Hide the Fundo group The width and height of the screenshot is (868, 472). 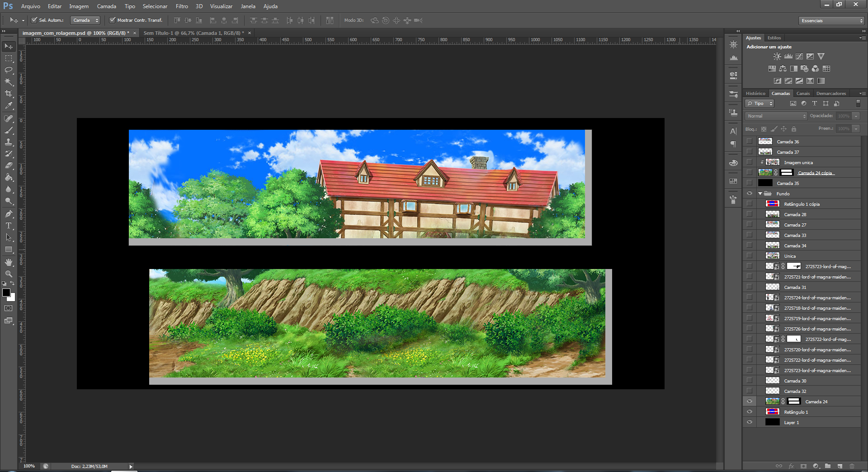point(750,194)
